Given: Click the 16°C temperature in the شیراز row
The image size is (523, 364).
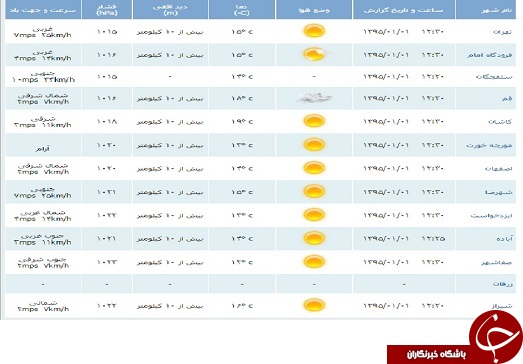Looking at the screenshot, I should coord(242,306).
